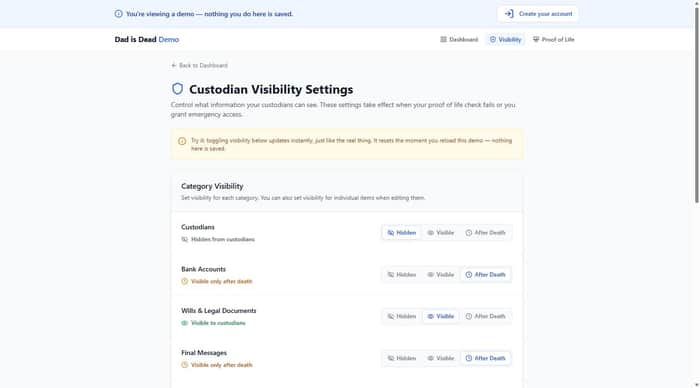Set Custodians visibility to Visible
Screen dimensions: 700x388
coord(441,233)
